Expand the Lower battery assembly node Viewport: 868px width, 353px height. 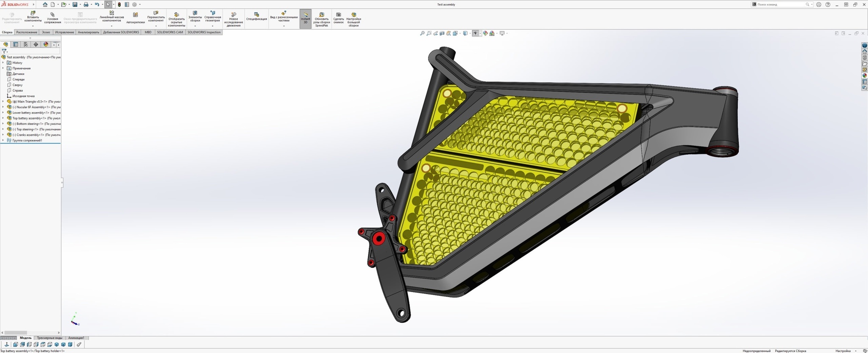[x=3, y=113]
